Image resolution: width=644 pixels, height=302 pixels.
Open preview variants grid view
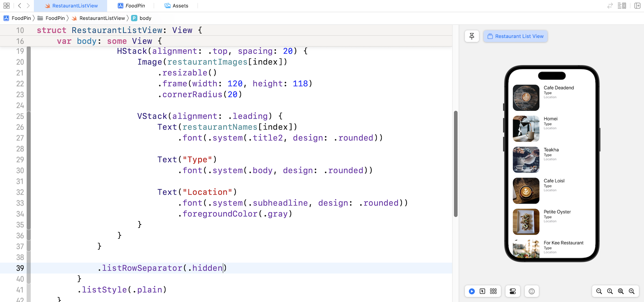coord(493,291)
